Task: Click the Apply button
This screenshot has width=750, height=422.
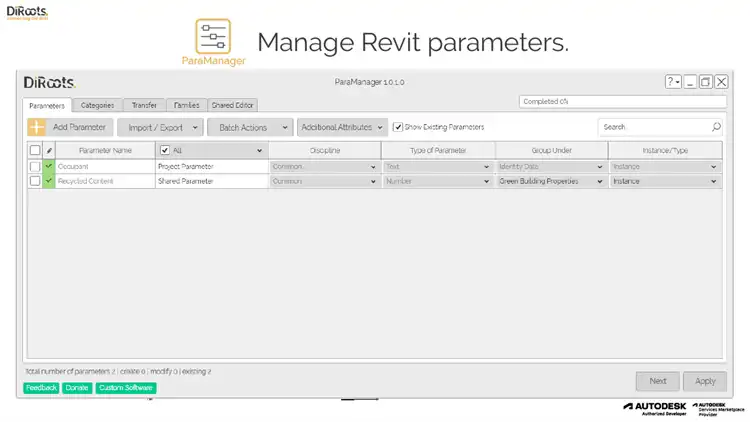Action: click(705, 381)
